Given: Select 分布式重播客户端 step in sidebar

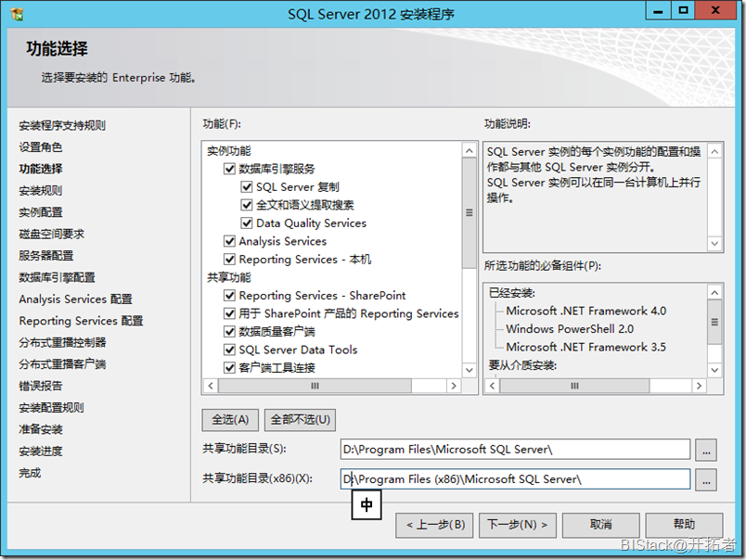Looking at the screenshot, I should (62, 364).
